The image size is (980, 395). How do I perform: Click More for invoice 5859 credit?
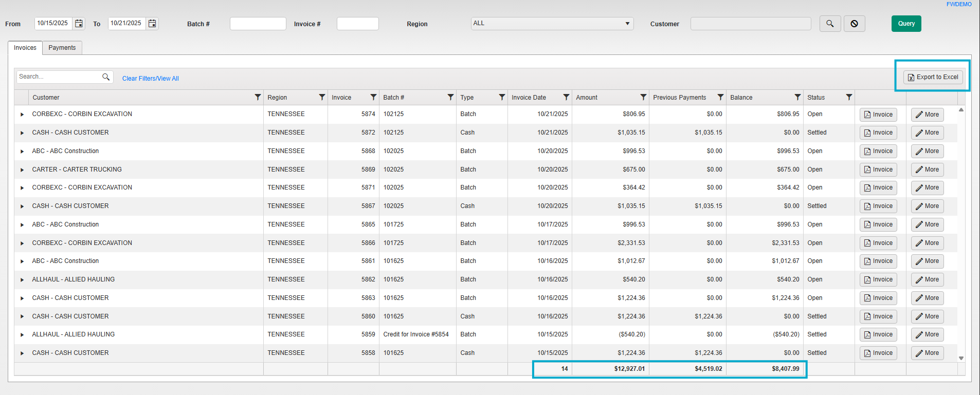tap(927, 334)
